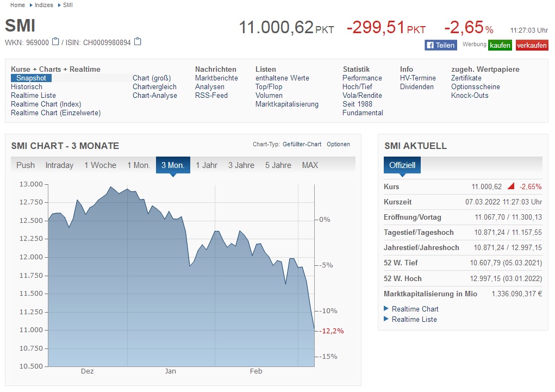Click the green kaufen button
Image resolution: width=555 pixels, height=392 pixels.
pos(500,45)
